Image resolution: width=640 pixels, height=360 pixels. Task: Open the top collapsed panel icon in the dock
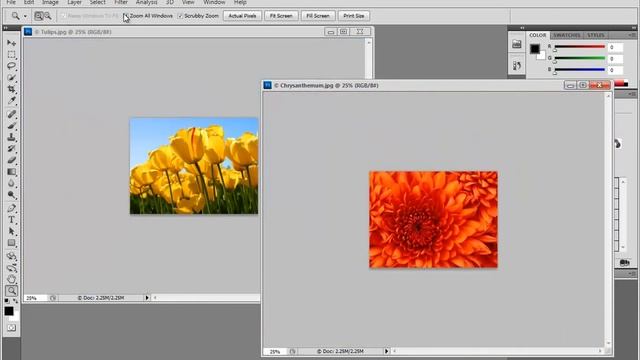517,44
